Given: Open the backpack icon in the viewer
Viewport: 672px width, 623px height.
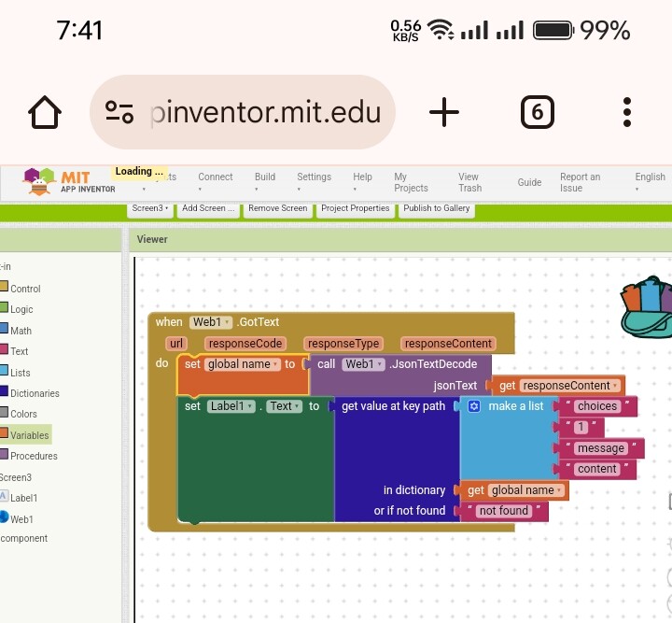Looking at the screenshot, I should pyautogui.click(x=647, y=307).
